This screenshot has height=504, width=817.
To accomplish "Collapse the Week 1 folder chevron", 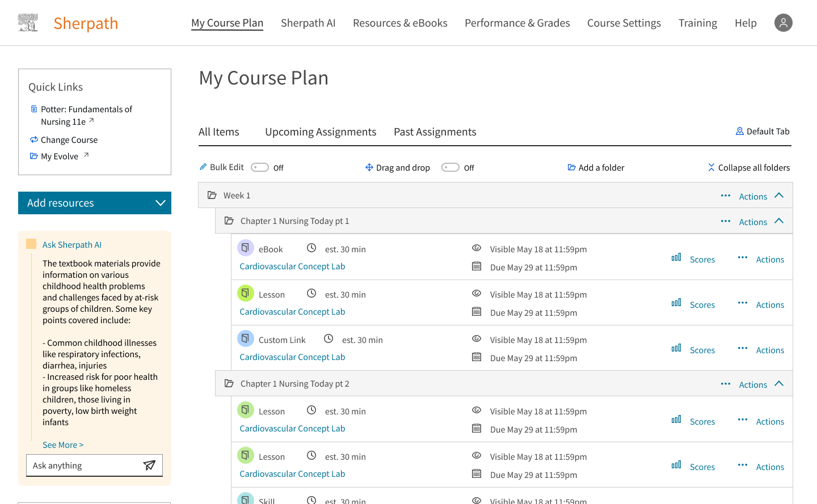I will [x=779, y=195].
